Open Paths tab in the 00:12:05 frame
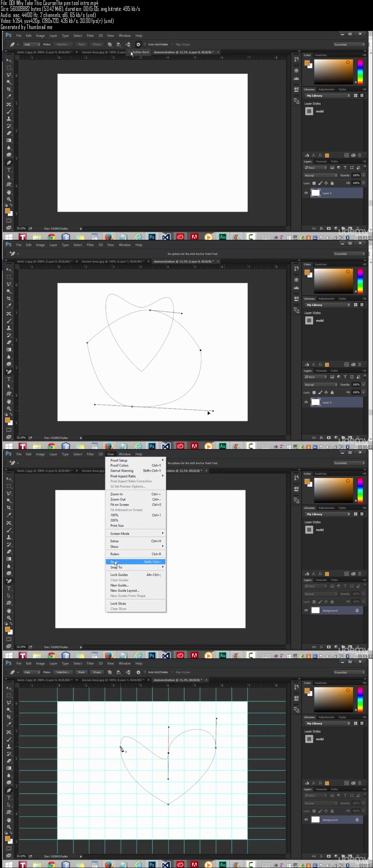The image size is (373, 868). pyautogui.click(x=334, y=789)
